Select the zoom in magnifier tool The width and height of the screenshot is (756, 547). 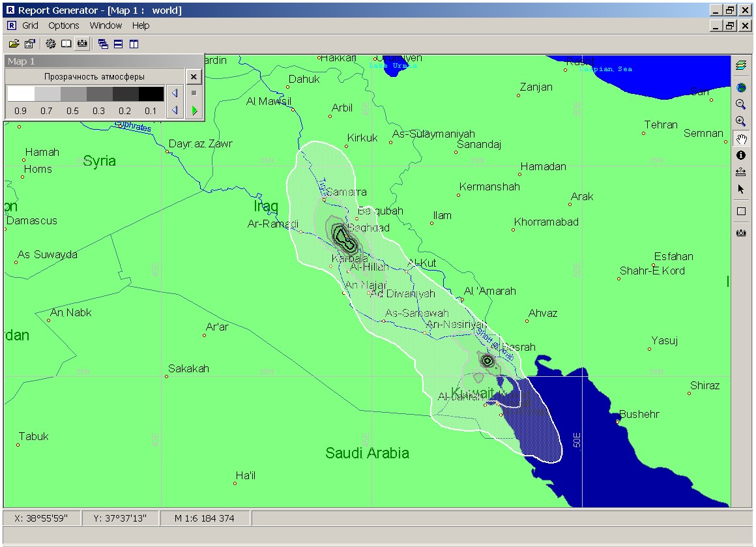(741, 121)
